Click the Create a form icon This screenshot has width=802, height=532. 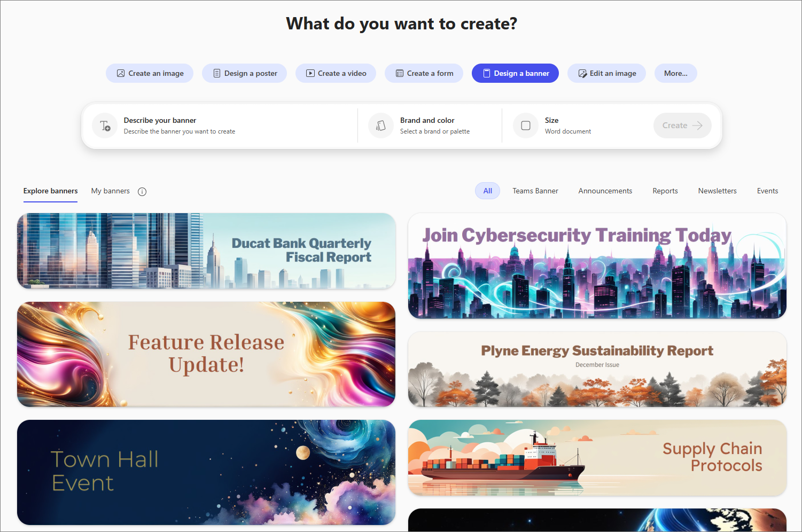click(x=399, y=73)
